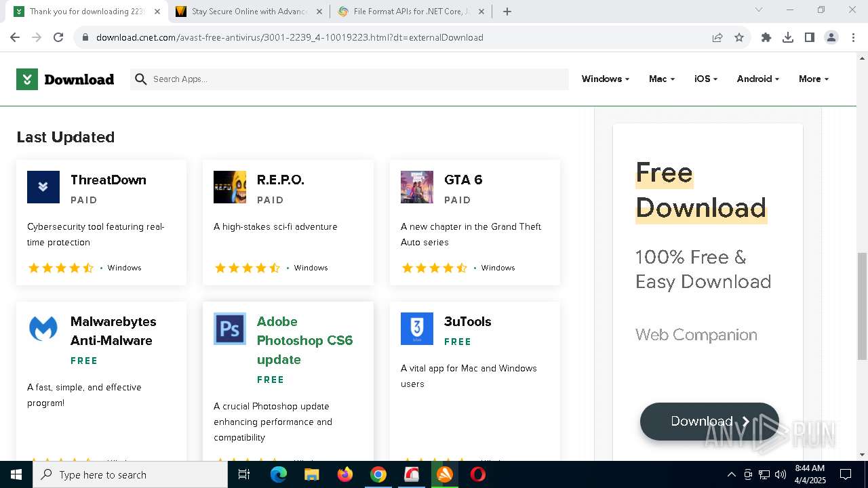The height and width of the screenshot is (488, 868).
Task: Open the ThreatDown title link
Action: point(108,180)
